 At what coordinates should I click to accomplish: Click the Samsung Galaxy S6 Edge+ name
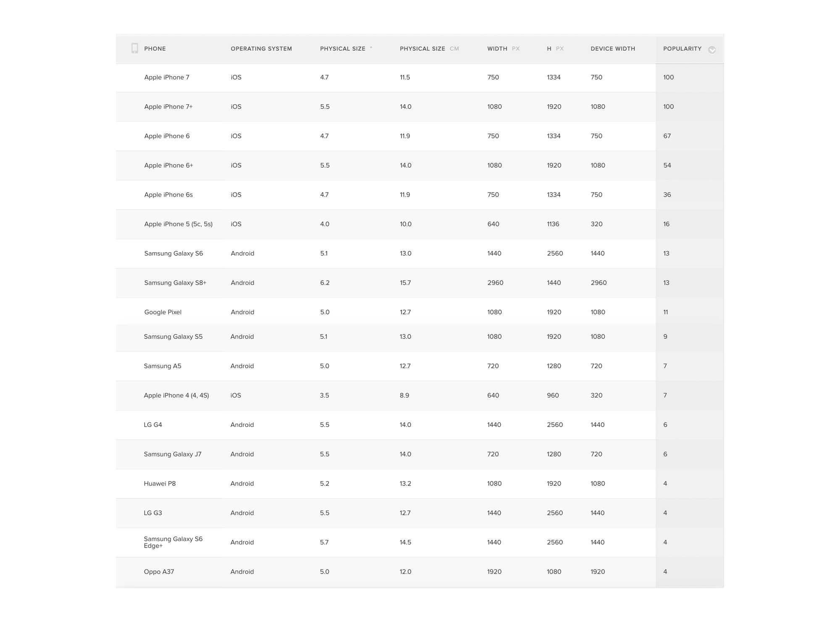point(173,542)
